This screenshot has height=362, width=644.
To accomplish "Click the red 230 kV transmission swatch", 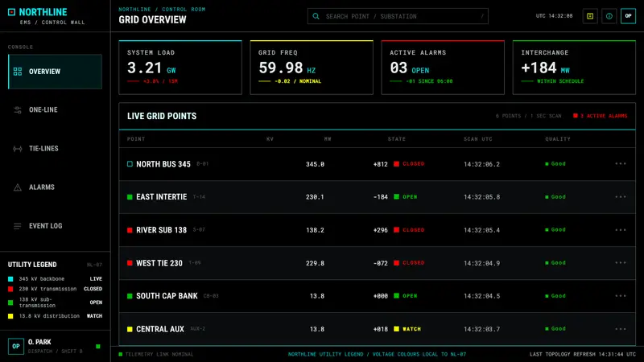I will pos(10,289).
